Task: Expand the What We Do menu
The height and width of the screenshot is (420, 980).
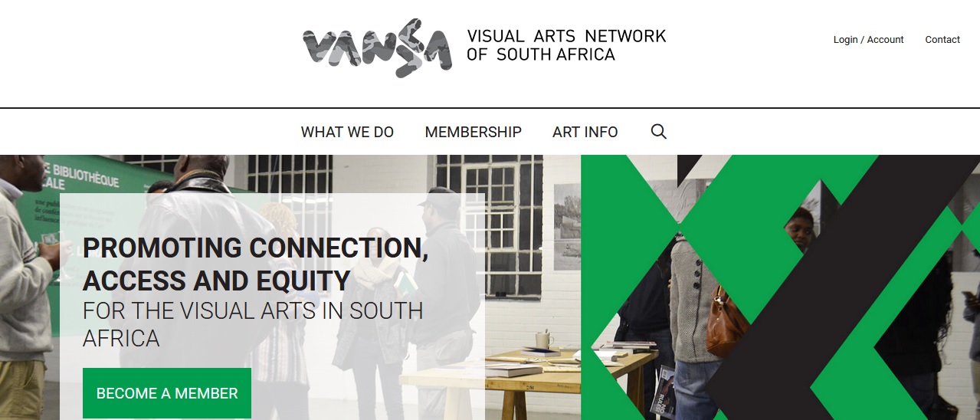Action: (347, 132)
